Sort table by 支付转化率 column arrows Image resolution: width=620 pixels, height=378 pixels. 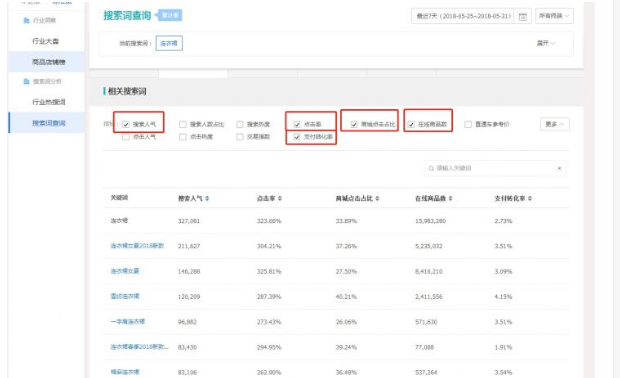[529, 198]
